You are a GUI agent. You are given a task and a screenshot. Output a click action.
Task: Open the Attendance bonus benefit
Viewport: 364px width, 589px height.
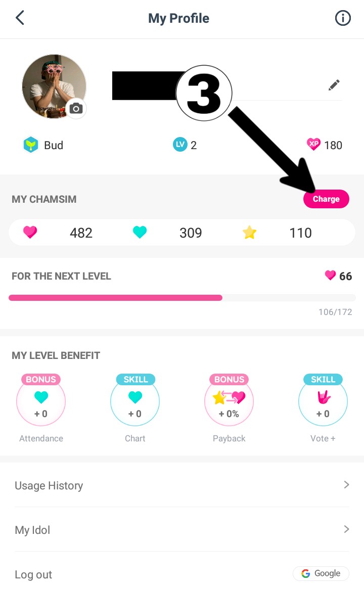(41, 403)
